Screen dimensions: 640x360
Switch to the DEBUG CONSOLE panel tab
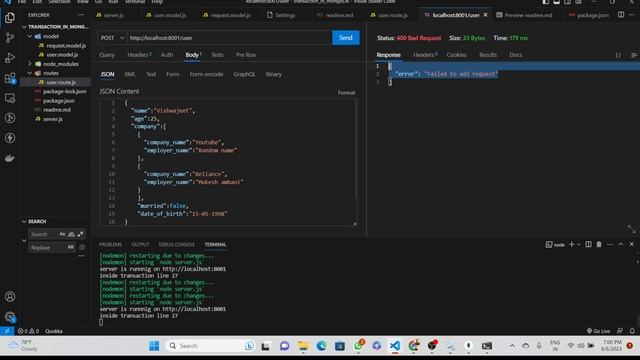(x=176, y=244)
